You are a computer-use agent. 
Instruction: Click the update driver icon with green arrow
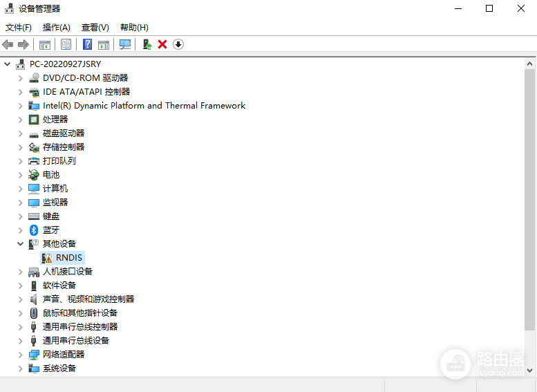tap(147, 44)
